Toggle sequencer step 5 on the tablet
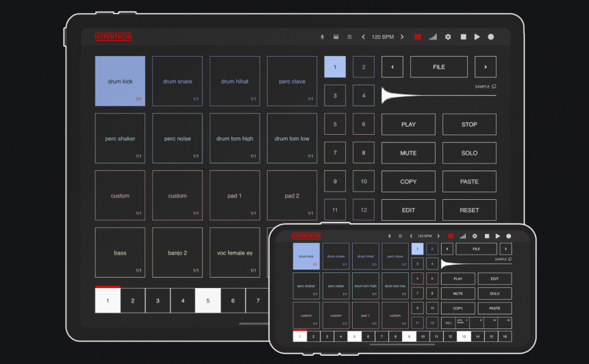589x364 pixels. click(x=208, y=300)
